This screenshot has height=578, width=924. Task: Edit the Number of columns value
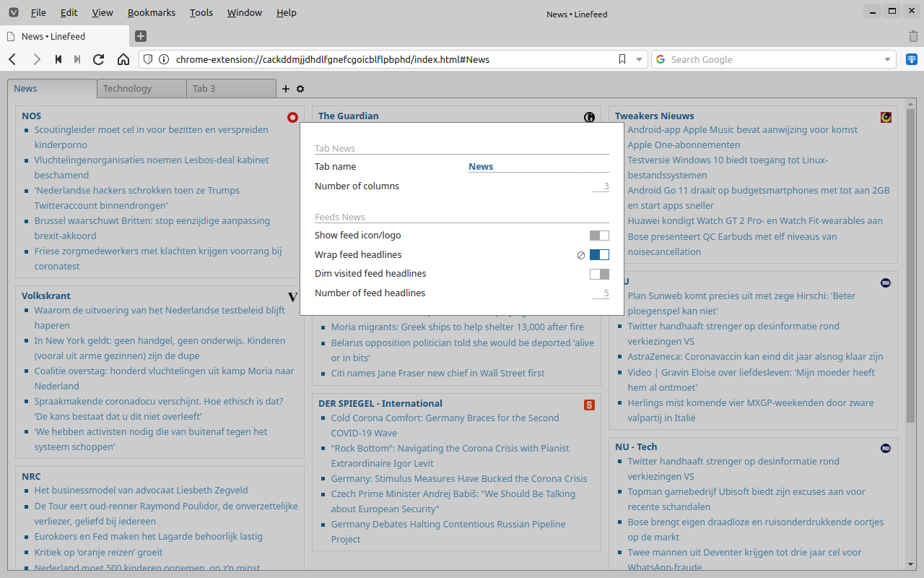[x=601, y=186]
